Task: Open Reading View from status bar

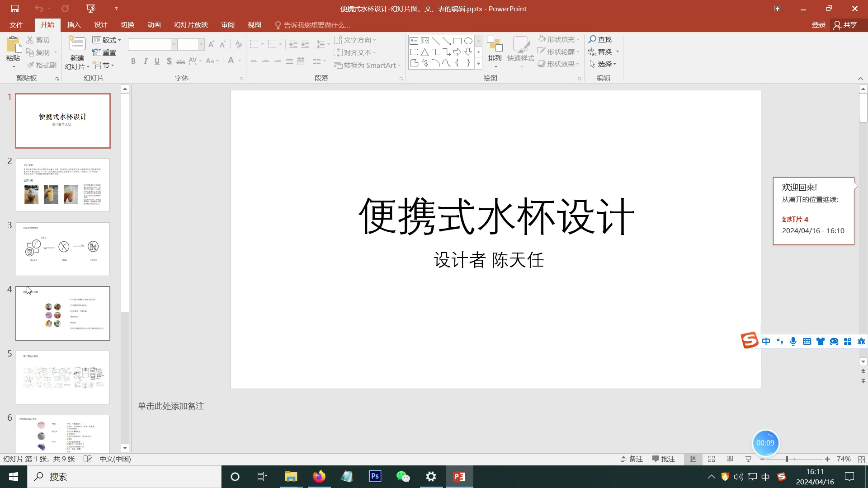Action: click(730, 459)
